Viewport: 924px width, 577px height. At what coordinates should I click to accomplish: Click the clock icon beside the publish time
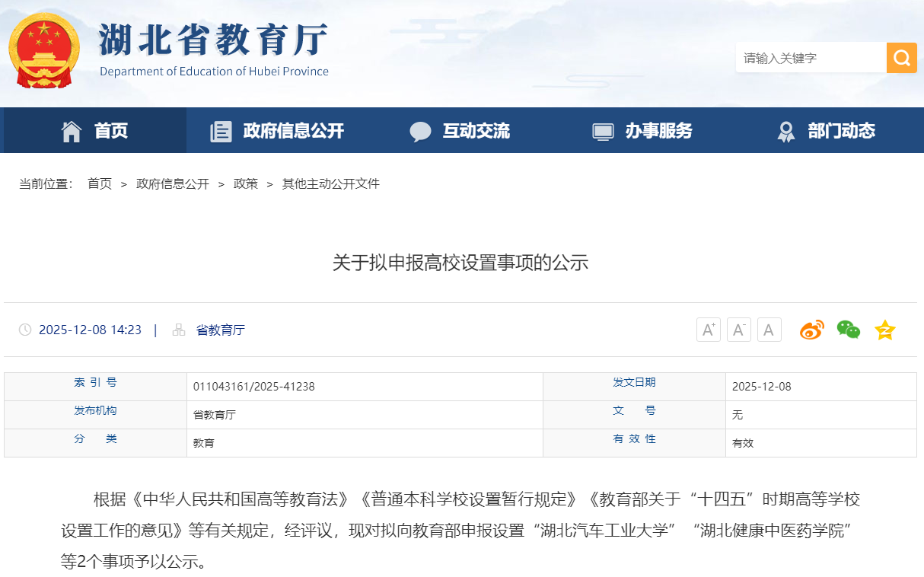pos(25,330)
